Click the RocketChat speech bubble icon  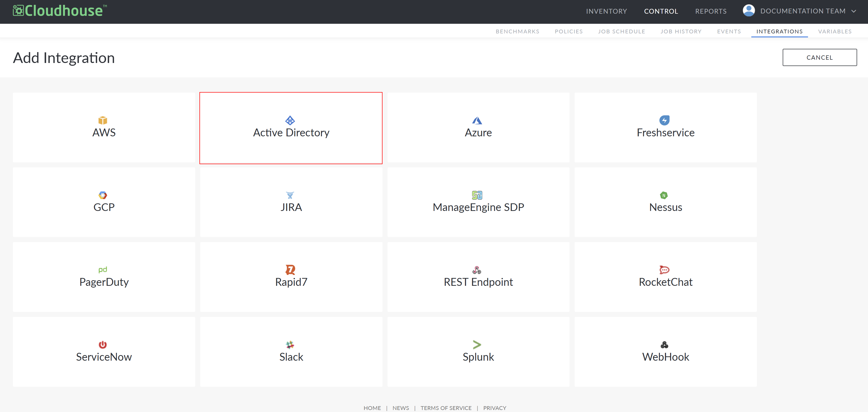(x=664, y=270)
